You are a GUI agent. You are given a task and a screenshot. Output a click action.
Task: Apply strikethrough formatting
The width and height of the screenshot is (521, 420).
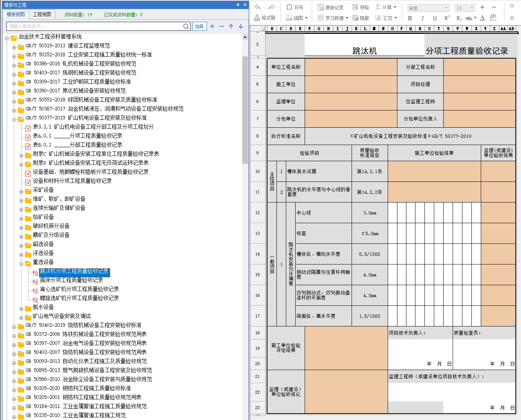point(469,18)
